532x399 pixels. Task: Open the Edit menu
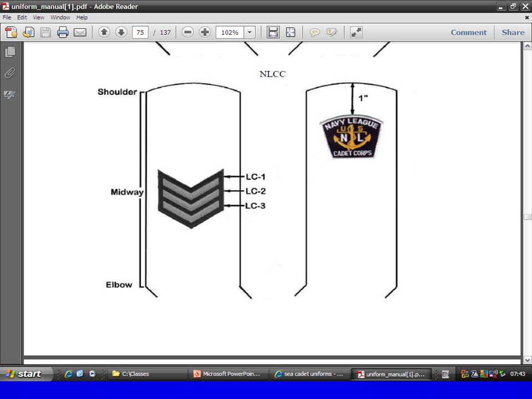(x=22, y=17)
